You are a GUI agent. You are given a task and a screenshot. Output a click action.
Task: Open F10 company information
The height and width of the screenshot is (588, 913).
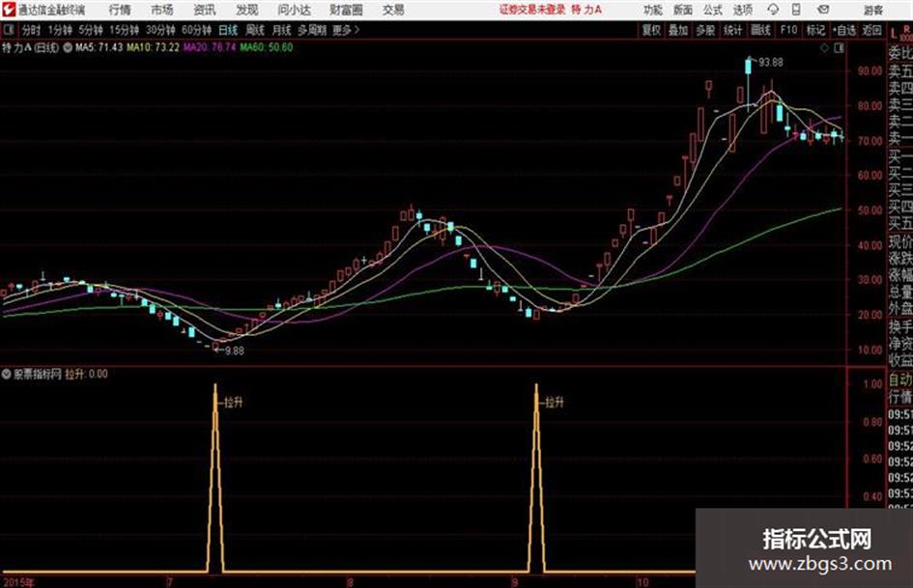point(788,30)
